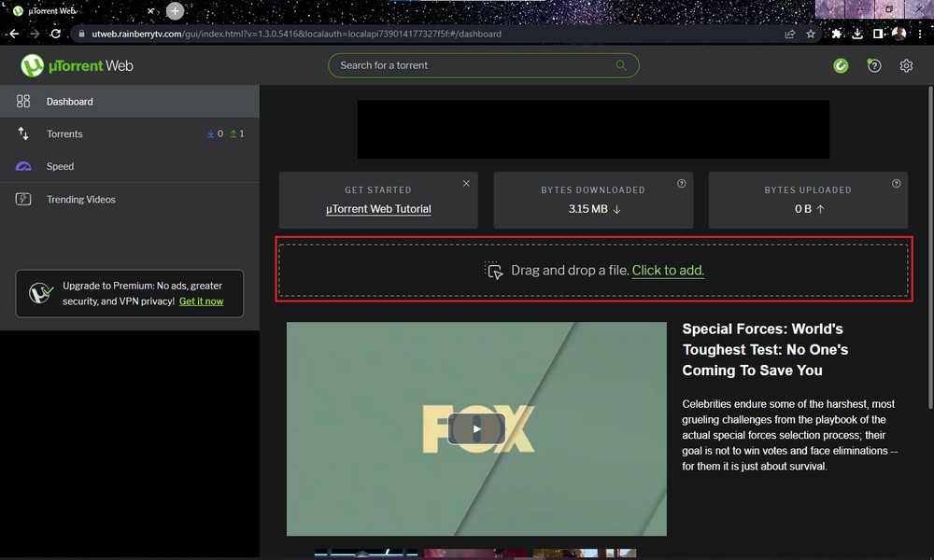
Task: Open the browser profile avatar
Action: pyautogui.click(x=898, y=33)
